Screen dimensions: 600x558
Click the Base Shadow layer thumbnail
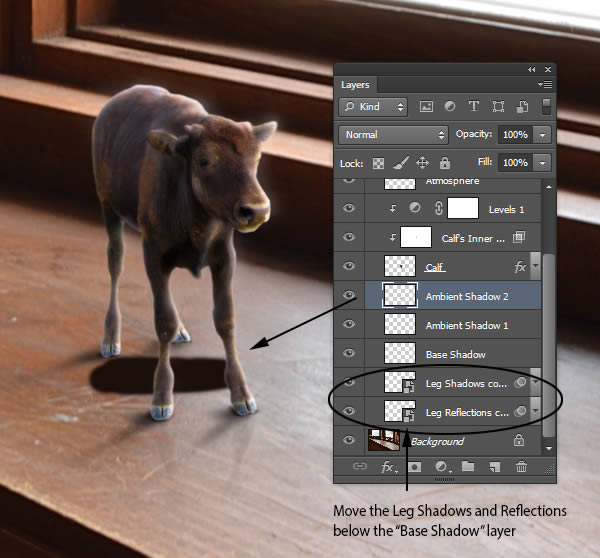[x=399, y=353]
